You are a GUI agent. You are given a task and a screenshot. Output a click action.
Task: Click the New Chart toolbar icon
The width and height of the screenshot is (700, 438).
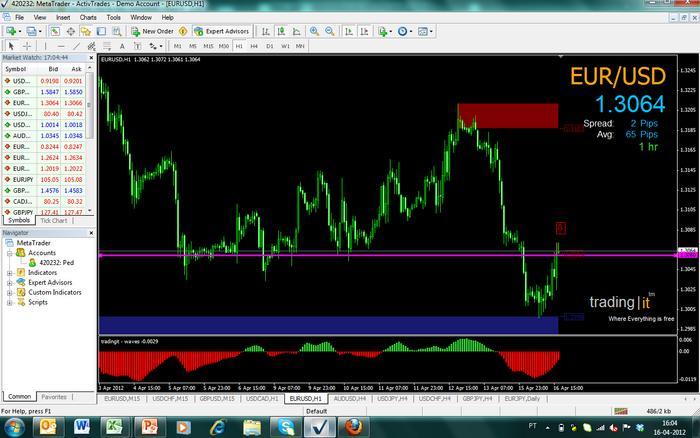point(11,31)
